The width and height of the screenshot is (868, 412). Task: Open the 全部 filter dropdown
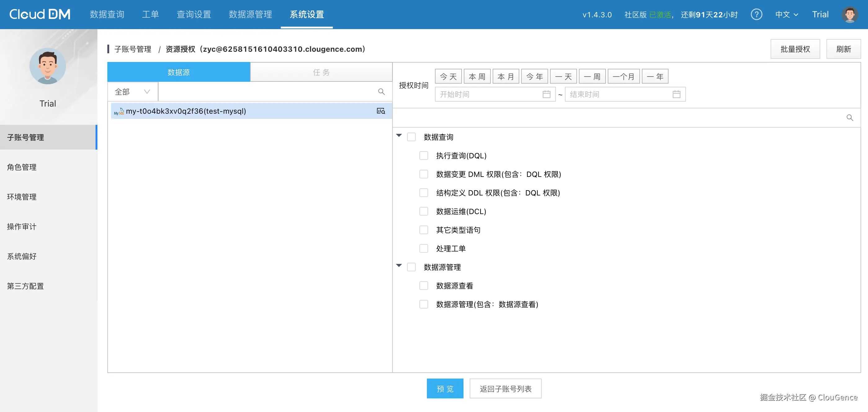pos(132,92)
